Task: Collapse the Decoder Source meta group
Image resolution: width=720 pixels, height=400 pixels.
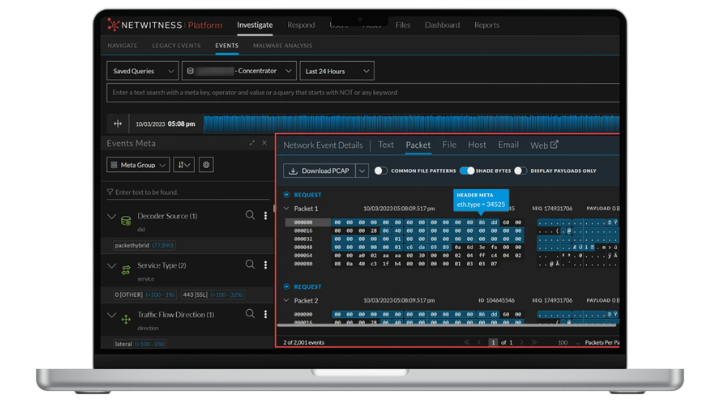Action: coord(112,216)
